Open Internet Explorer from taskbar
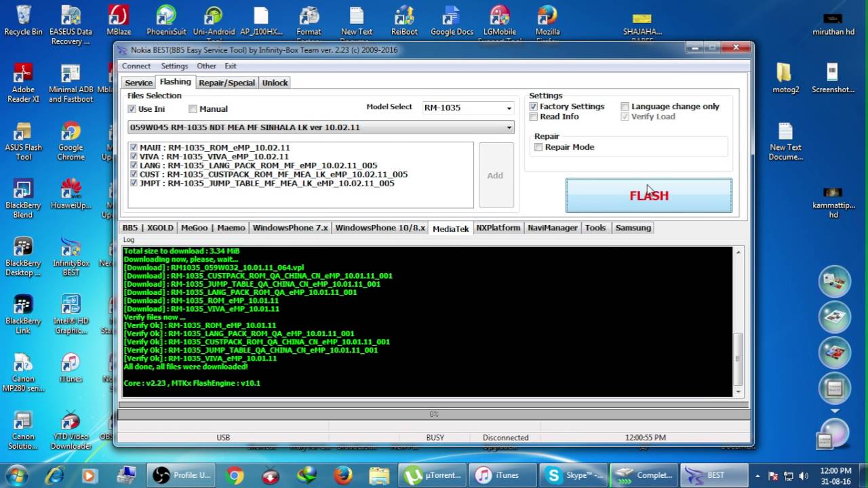This screenshot has width=868, height=488. [x=54, y=475]
